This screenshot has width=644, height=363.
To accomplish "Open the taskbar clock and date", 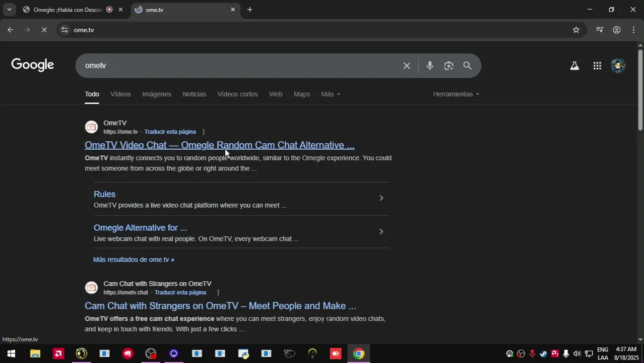I will coord(626,354).
